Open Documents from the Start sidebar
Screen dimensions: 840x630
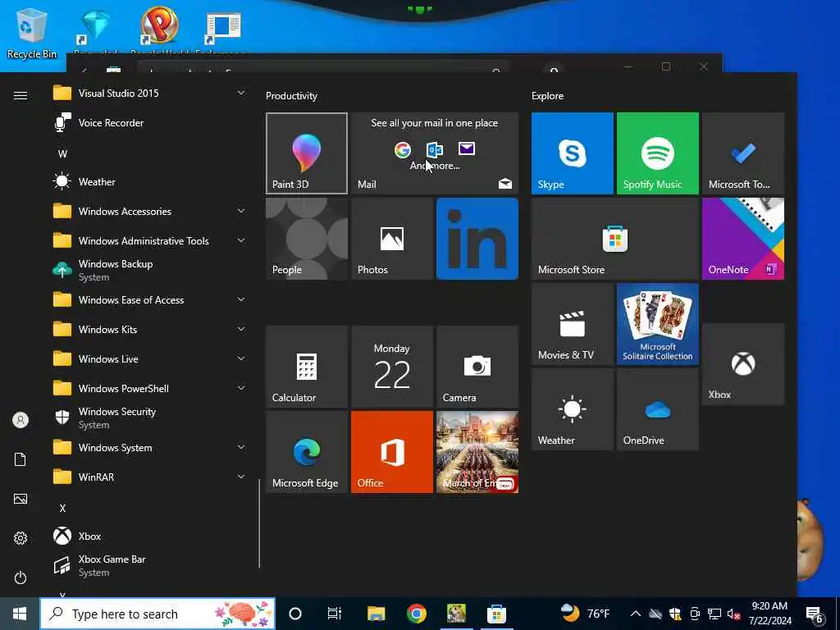pyautogui.click(x=21, y=459)
